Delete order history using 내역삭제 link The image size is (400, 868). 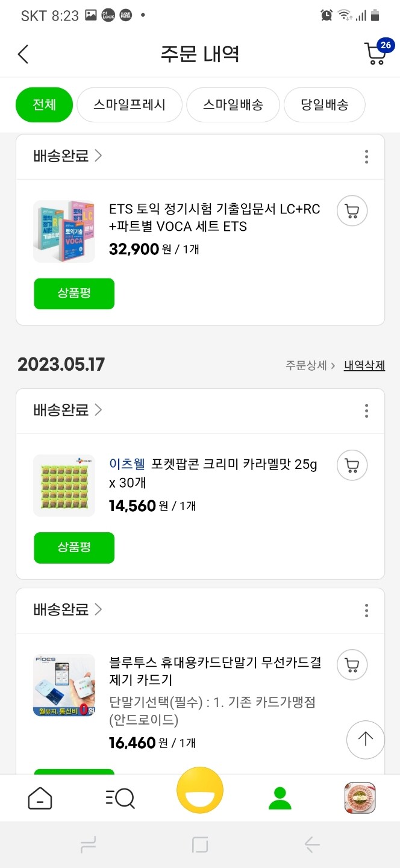pyautogui.click(x=364, y=364)
